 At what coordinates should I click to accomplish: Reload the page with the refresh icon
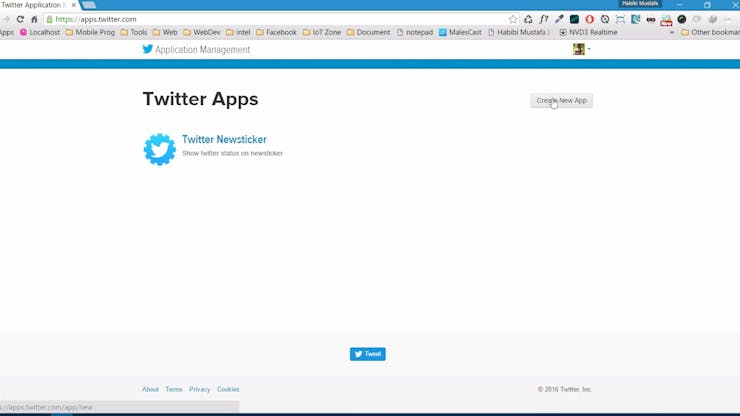click(x=20, y=19)
